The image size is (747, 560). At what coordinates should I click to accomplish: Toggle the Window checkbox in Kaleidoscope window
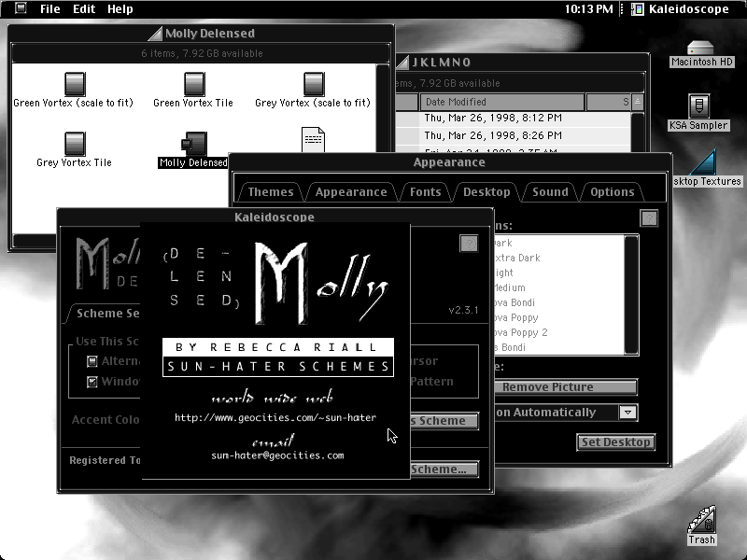click(92, 382)
